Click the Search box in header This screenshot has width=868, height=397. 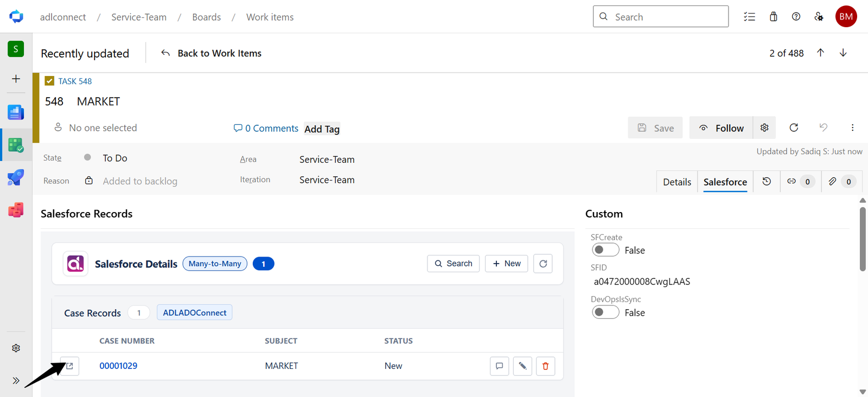pos(661,17)
